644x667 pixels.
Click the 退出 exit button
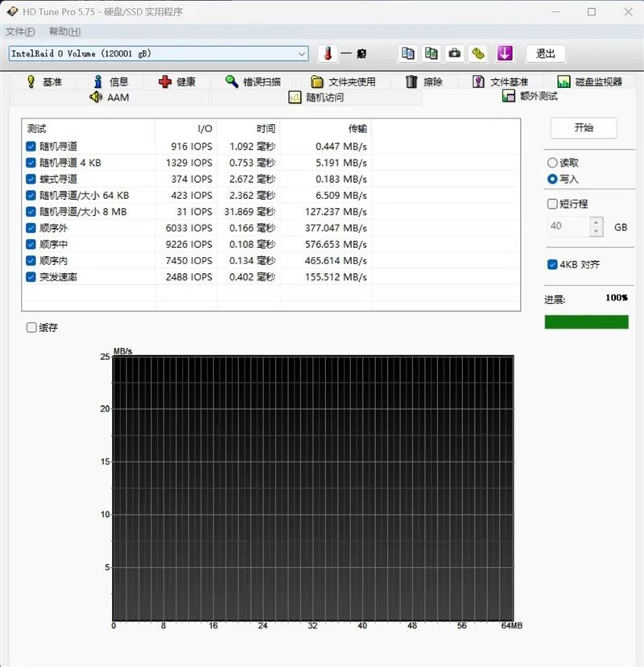point(545,54)
